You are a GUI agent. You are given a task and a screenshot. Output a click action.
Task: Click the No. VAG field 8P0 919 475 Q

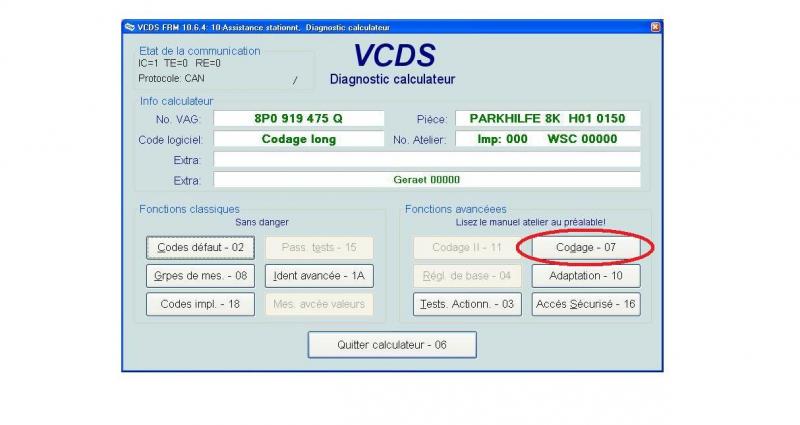coord(298,118)
